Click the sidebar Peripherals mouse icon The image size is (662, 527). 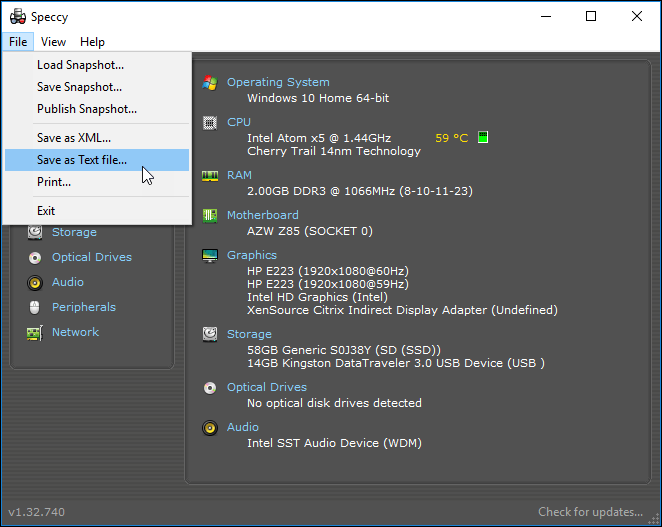pos(35,307)
